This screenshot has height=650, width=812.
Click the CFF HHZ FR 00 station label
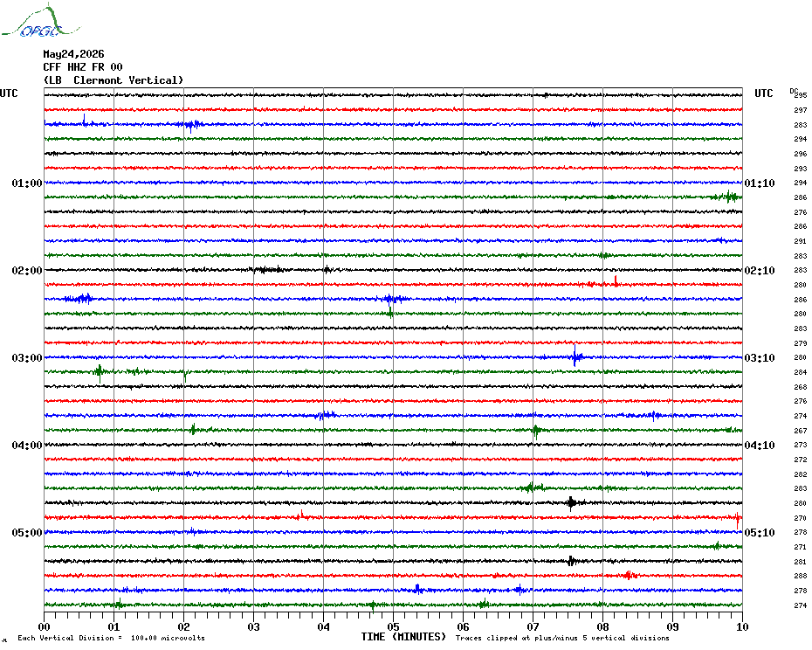(x=83, y=67)
